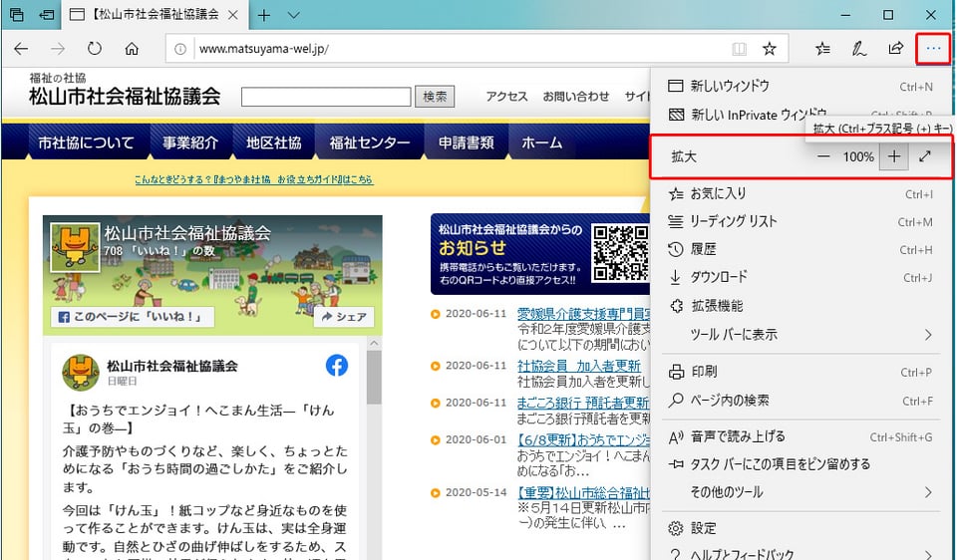Click the Add notes pen icon
The image size is (957, 560).
coord(859,49)
